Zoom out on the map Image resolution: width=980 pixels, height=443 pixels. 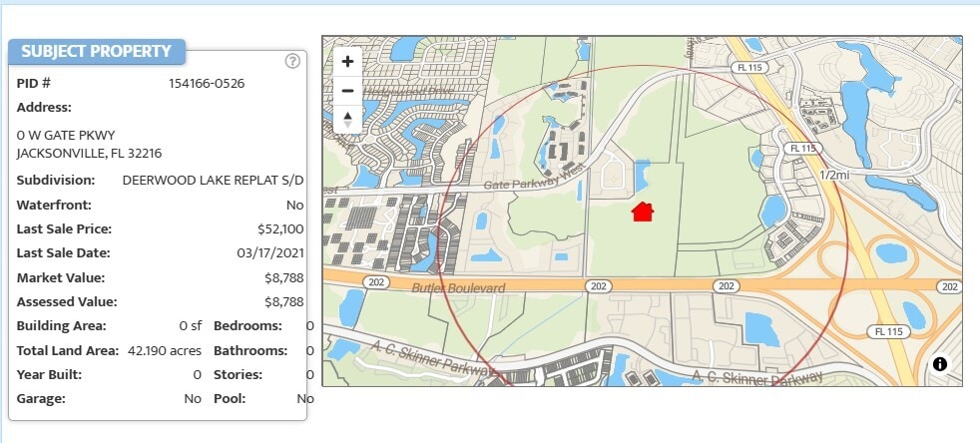(x=347, y=90)
